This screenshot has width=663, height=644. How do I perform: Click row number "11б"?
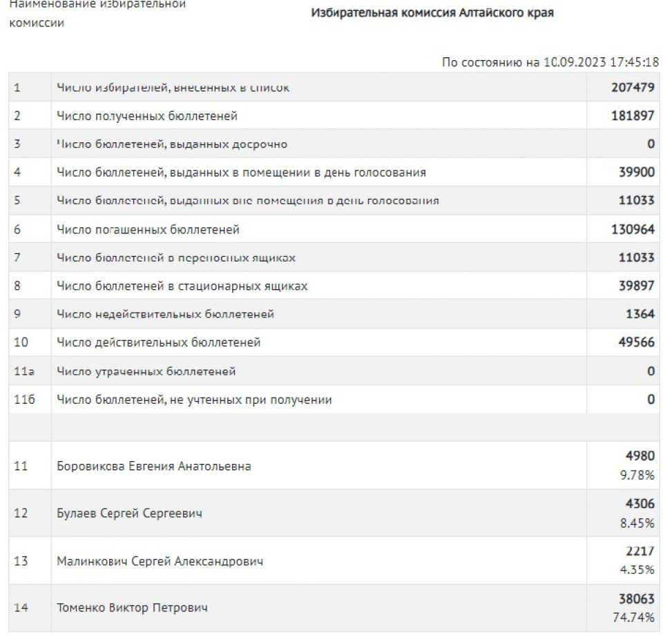coord(24,400)
